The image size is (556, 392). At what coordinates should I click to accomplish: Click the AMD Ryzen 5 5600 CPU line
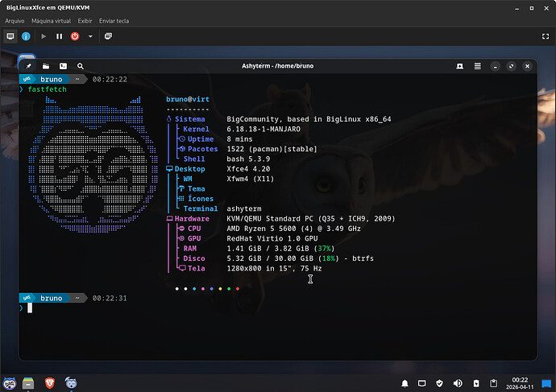click(x=293, y=229)
